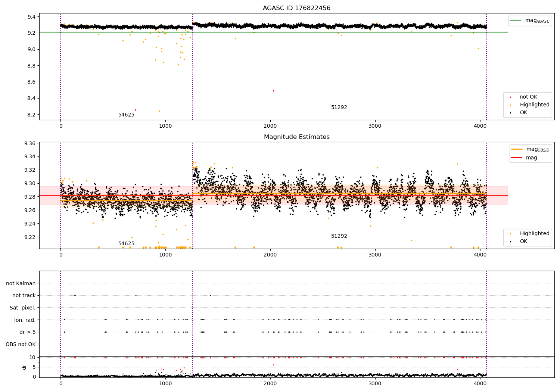Click the 2000 x-axis tick under the top plot

270,126
